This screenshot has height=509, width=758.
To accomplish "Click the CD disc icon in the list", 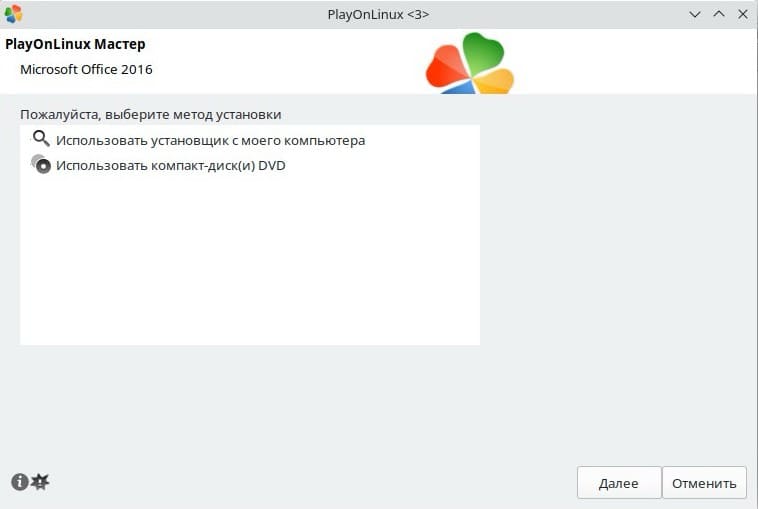I will click(41, 165).
